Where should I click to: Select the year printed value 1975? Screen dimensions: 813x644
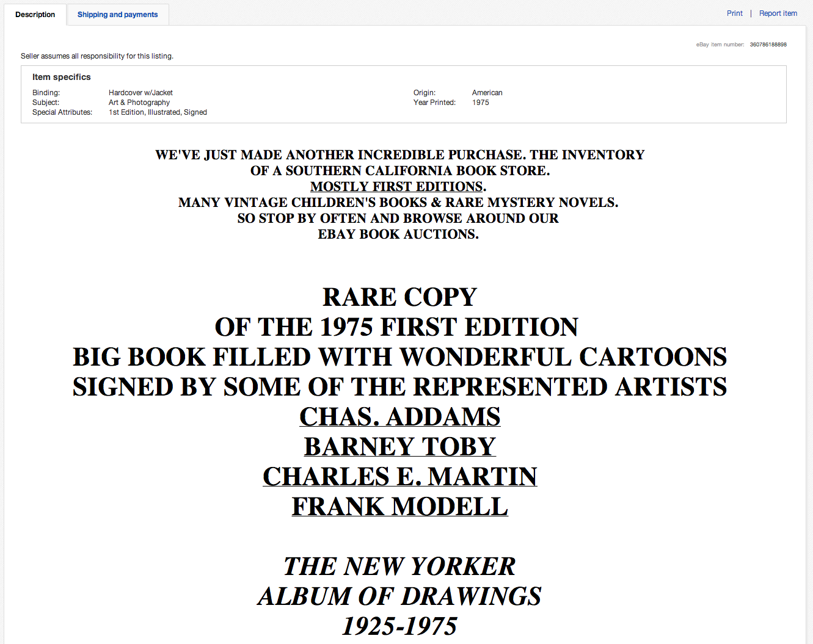481,103
